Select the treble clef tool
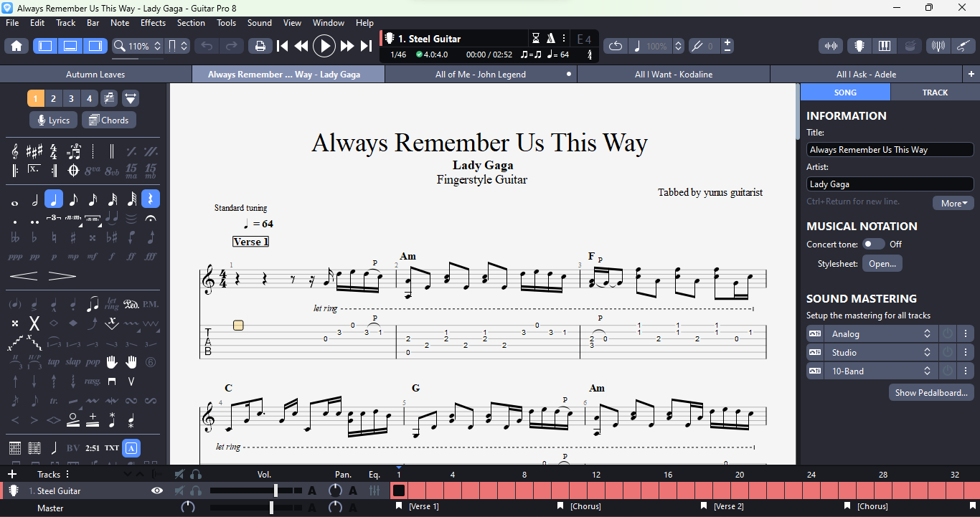The width and height of the screenshot is (980, 517). [x=14, y=151]
